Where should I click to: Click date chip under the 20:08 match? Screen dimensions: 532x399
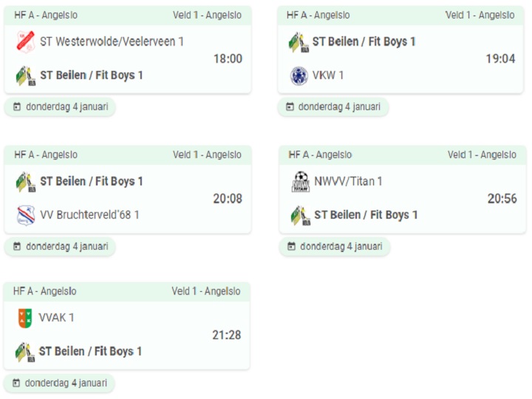(x=60, y=246)
